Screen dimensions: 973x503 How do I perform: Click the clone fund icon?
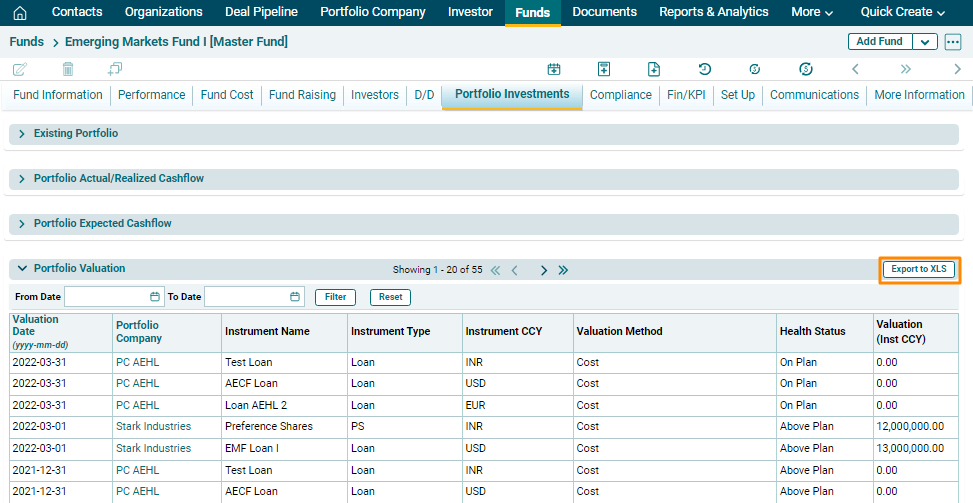(115, 69)
